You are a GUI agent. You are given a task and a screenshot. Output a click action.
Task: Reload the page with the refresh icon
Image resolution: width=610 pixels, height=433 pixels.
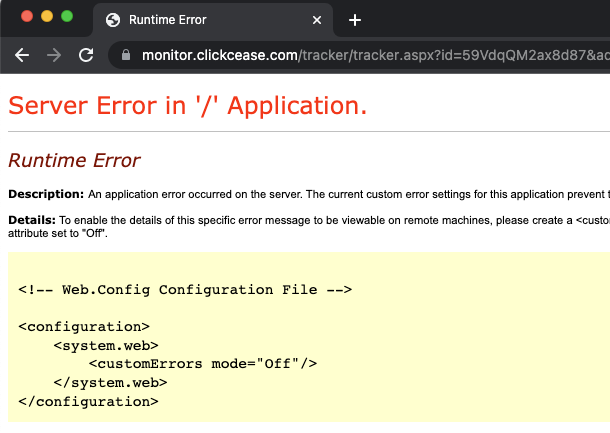click(x=86, y=55)
